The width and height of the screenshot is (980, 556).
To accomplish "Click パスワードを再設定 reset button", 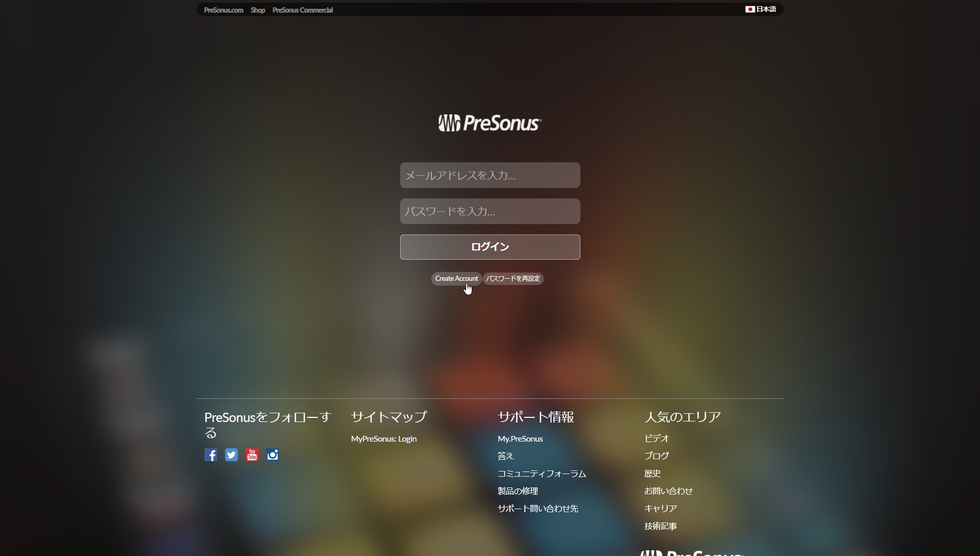I will (x=513, y=279).
